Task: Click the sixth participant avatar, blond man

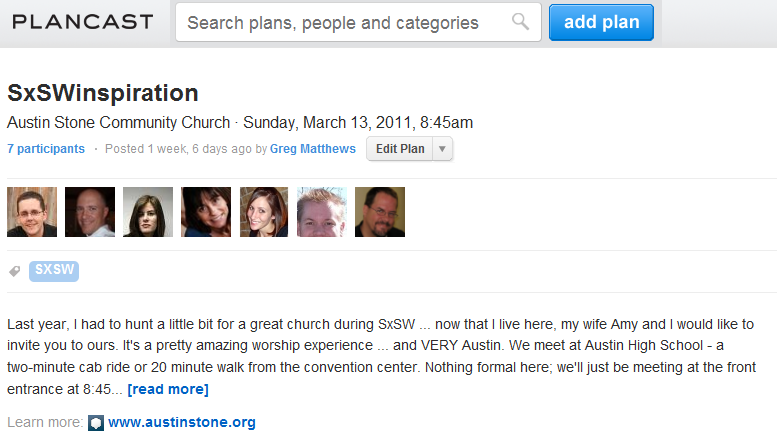Action: coord(322,212)
